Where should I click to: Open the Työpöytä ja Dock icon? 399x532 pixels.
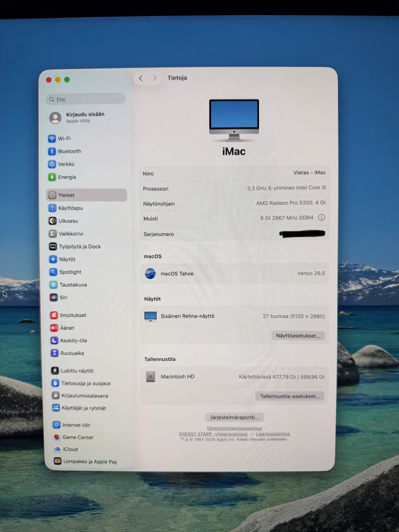53,246
